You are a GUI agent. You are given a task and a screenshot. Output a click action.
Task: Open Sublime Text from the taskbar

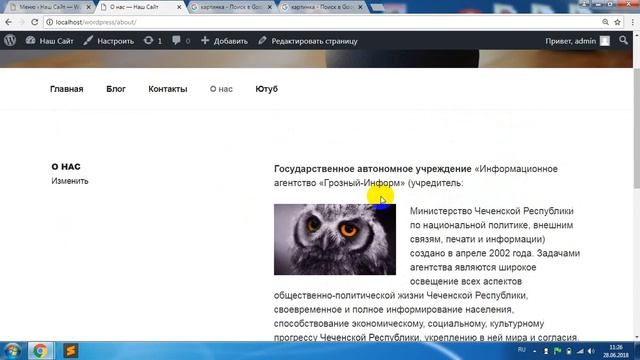70,351
